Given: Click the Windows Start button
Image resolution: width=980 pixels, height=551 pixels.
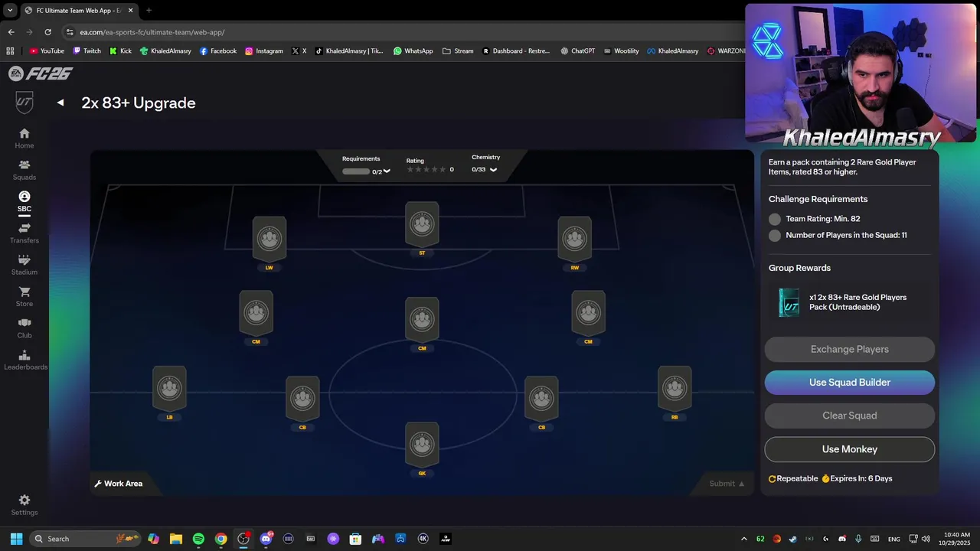Looking at the screenshot, I should 16,539.
